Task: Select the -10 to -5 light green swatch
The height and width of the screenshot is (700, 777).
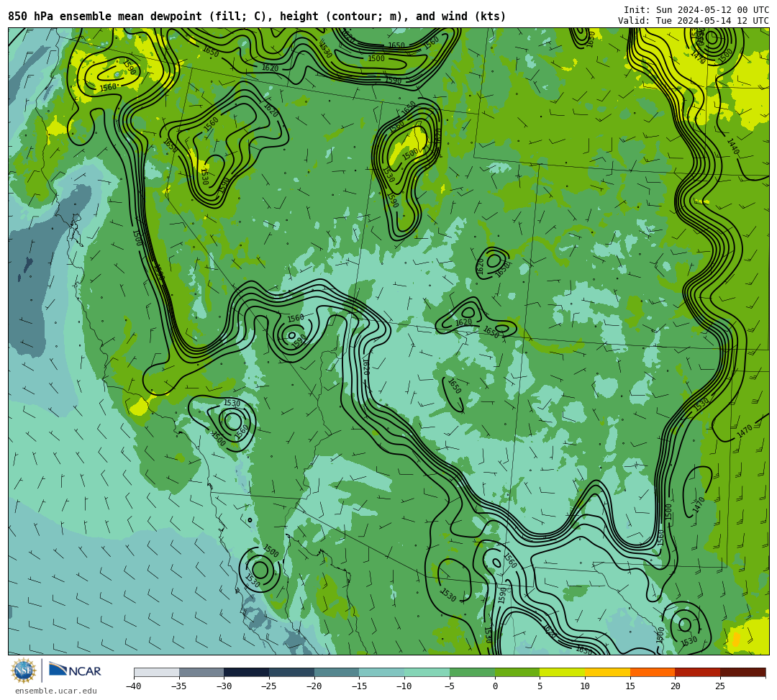Action: point(427,672)
